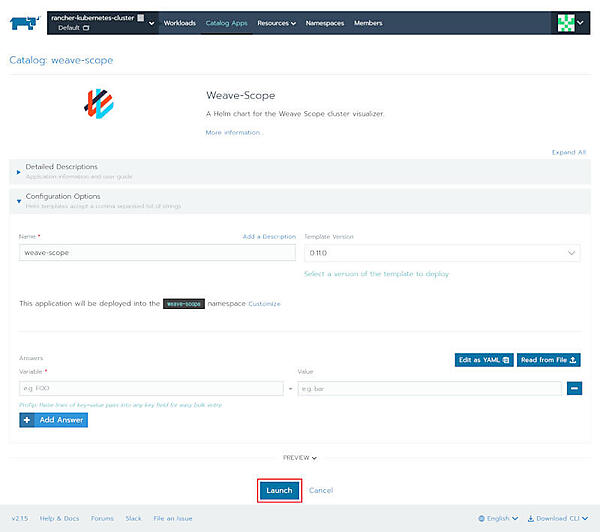The width and height of the screenshot is (600, 532).
Task: Launch the weave-scope application
Action: pyautogui.click(x=279, y=490)
